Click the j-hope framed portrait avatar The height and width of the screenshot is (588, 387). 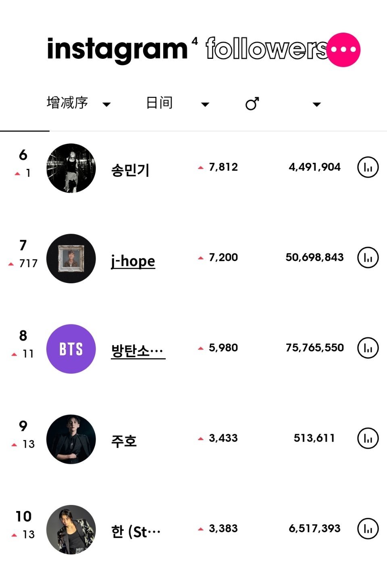[71, 258]
